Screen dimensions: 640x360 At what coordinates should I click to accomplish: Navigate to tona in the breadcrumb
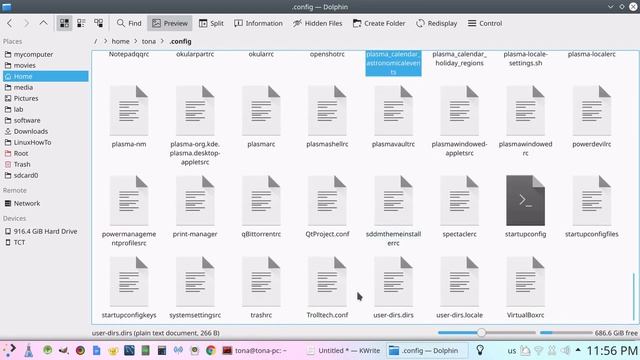coord(149,41)
